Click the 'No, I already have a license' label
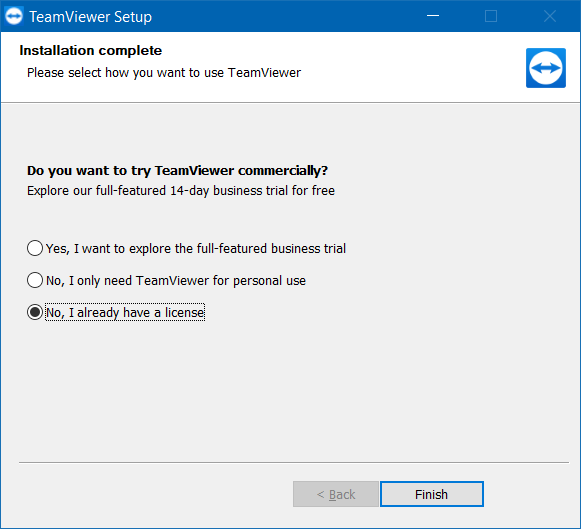This screenshot has width=581, height=529. pos(125,313)
